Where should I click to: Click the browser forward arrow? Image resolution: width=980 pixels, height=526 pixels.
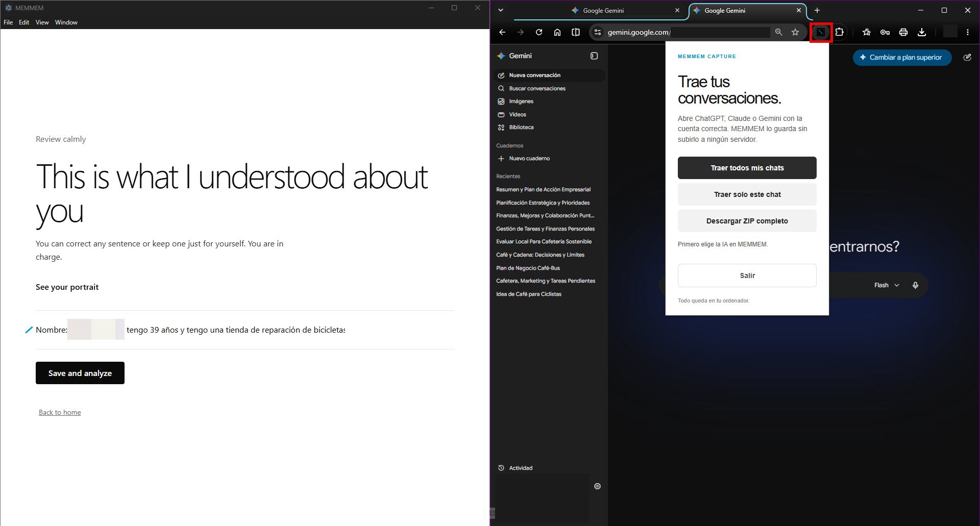pos(521,32)
